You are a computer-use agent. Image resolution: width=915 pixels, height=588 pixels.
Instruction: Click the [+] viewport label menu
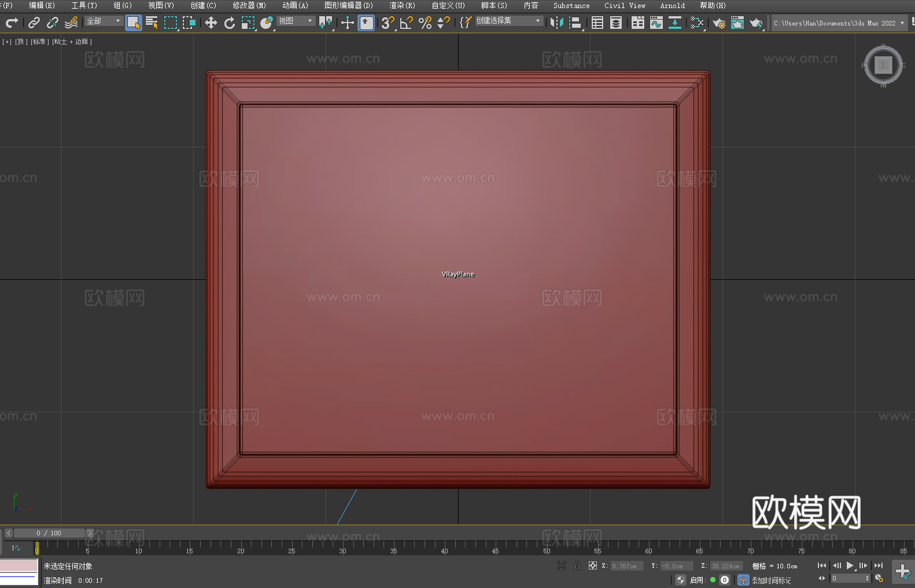(x=7, y=42)
